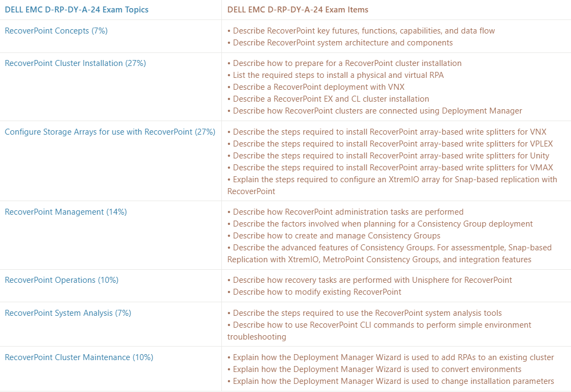Select the Unisphere for RecoverPoint recovery tasks item
The width and height of the screenshot is (571, 392).
pyautogui.click(x=370, y=280)
